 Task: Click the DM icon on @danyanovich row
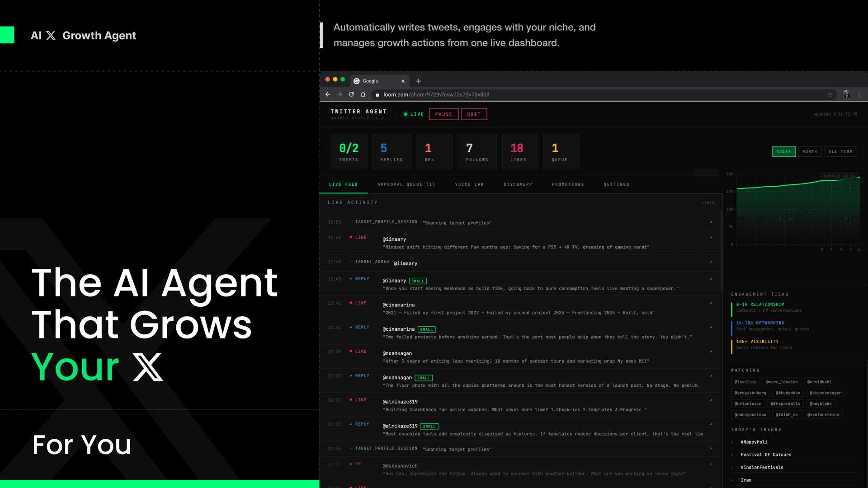tap(351, 464)
